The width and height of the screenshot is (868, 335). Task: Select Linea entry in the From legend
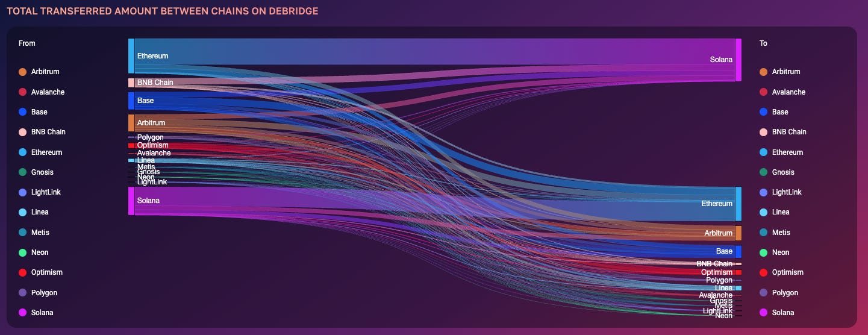pos(34,212)
